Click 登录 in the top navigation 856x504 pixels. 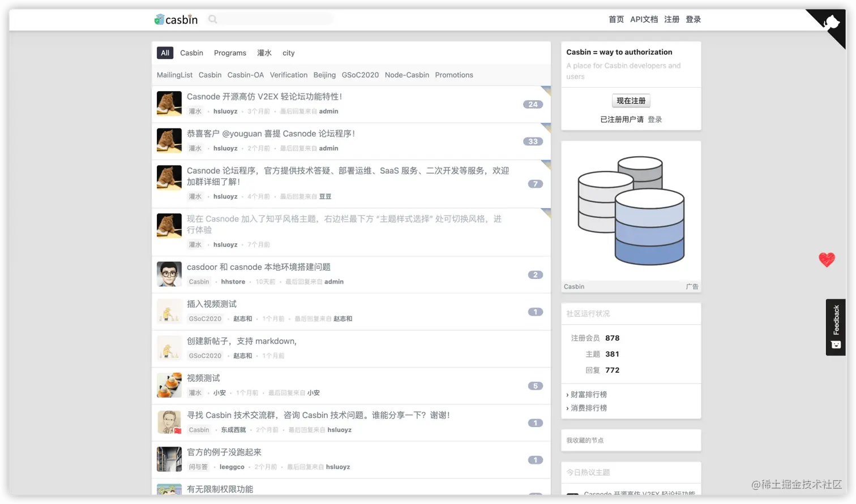point(693,19)
